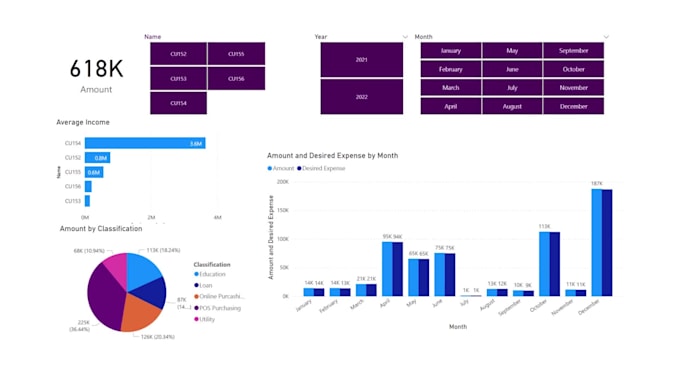This screenshot has width=680, height=383.
Task: Select March in the Month slicer
Action: [451, 88]
